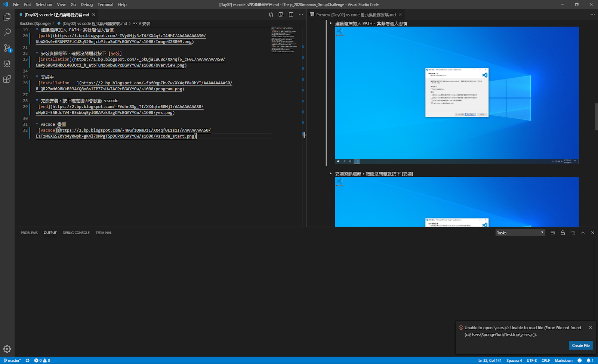Open the Extensions view

7,79
